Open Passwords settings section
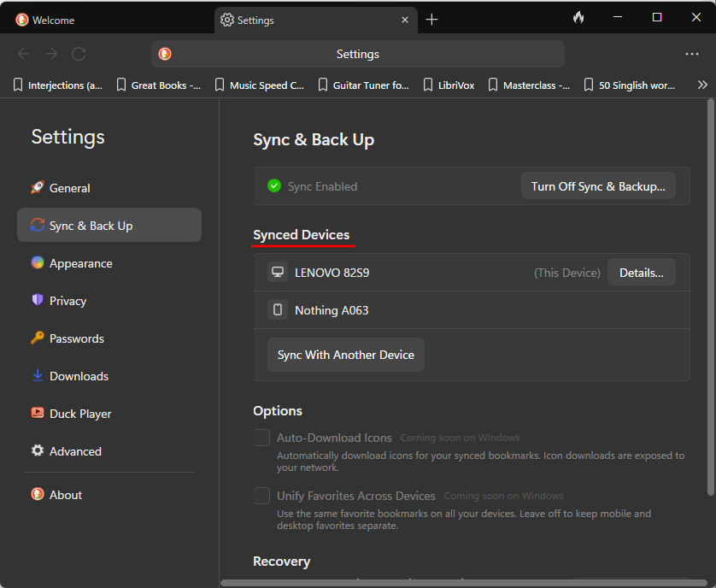The image size is (716, 588). [x=109, y=338]
